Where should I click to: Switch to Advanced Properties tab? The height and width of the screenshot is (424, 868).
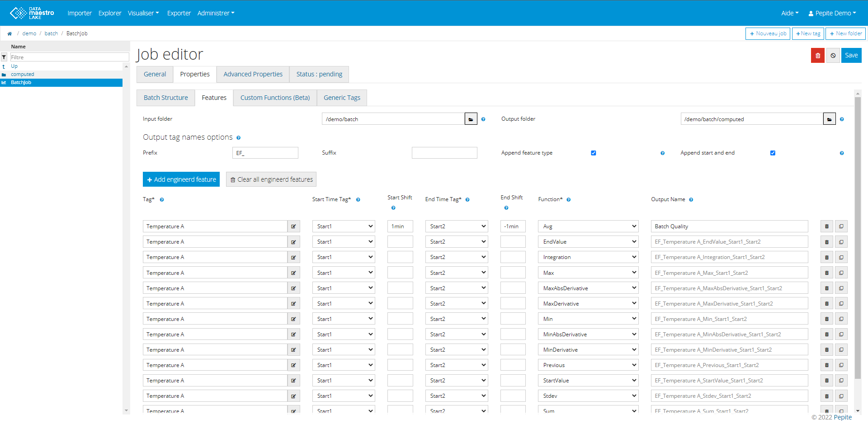tap(253, 75)
